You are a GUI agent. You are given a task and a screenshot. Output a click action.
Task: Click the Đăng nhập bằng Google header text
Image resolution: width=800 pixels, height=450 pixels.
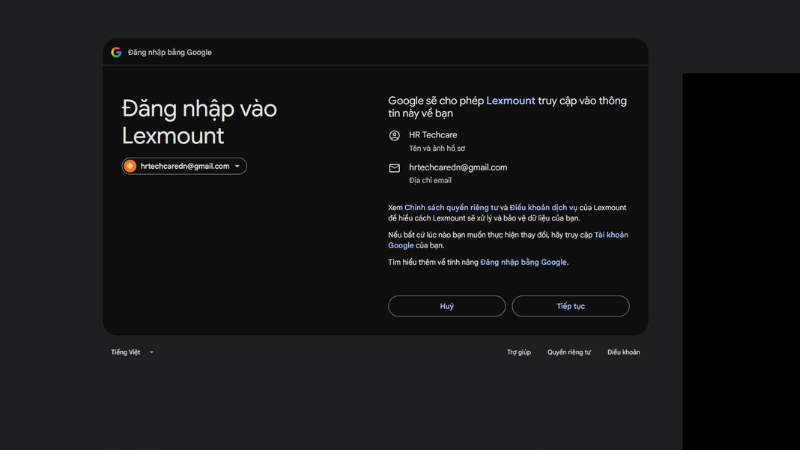169,52
